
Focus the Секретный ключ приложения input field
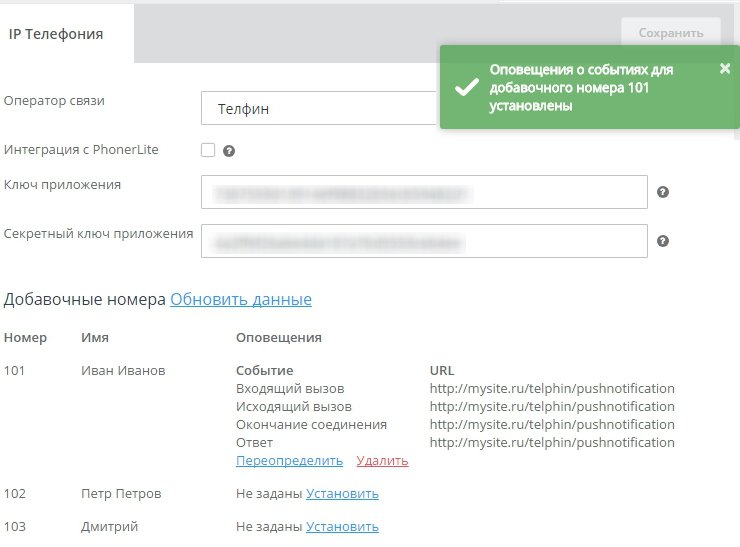coord(424,241)
